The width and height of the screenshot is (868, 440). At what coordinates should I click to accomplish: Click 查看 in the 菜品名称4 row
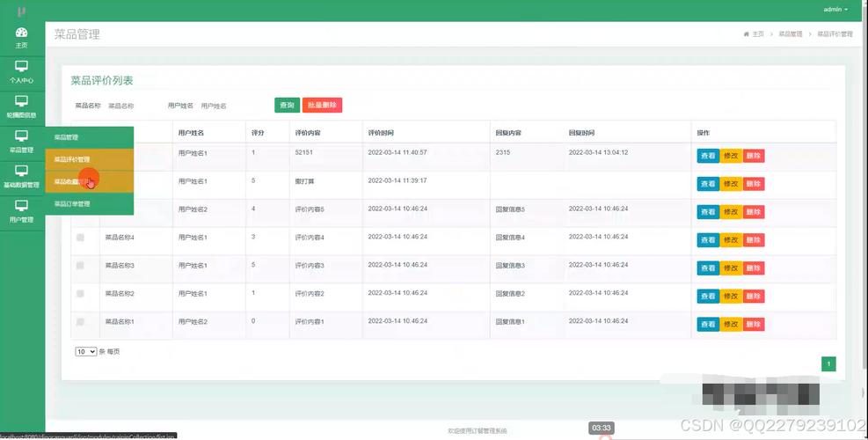click(x=708, y=240)
